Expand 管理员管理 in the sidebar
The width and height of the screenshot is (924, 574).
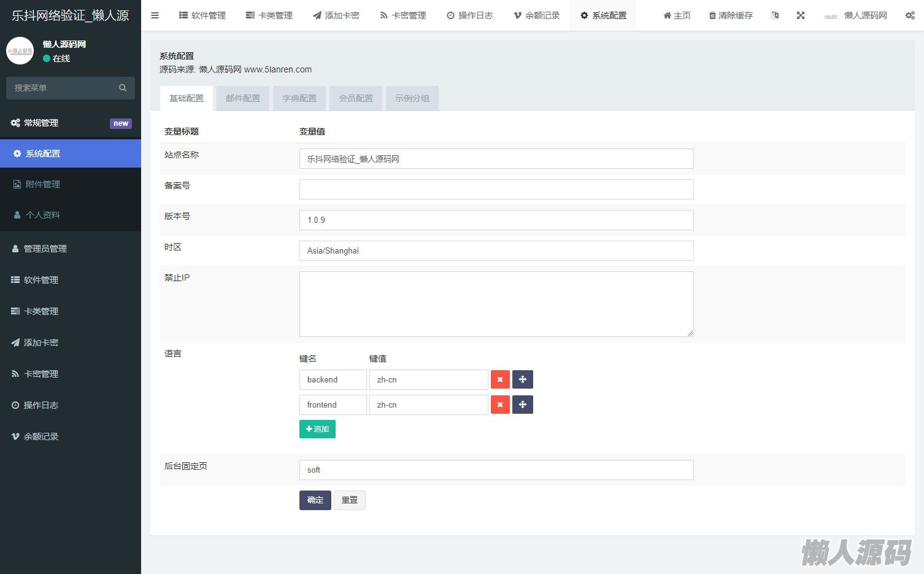pyautogui.click(x=45, y=249)
